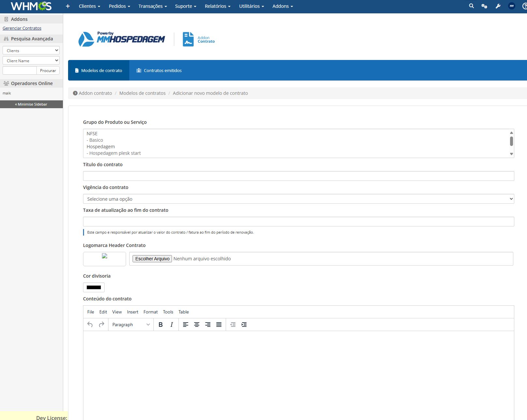Open the editor Table menu

tap(184, 312)
